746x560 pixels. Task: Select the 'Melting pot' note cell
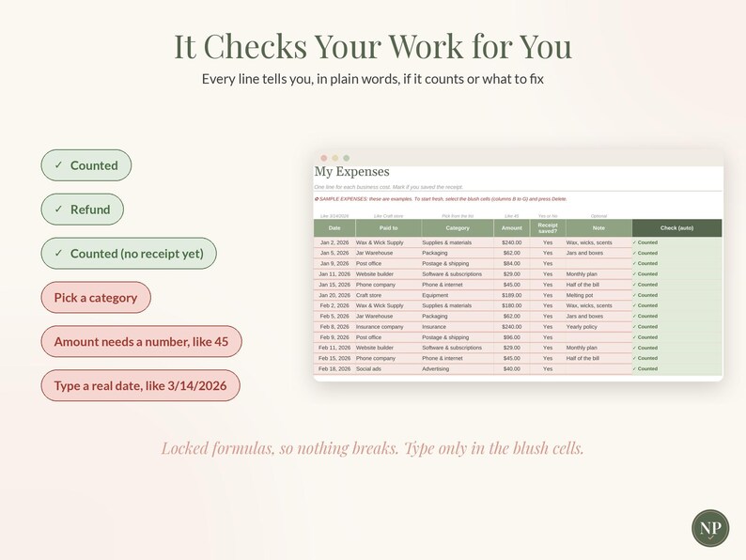598,295
